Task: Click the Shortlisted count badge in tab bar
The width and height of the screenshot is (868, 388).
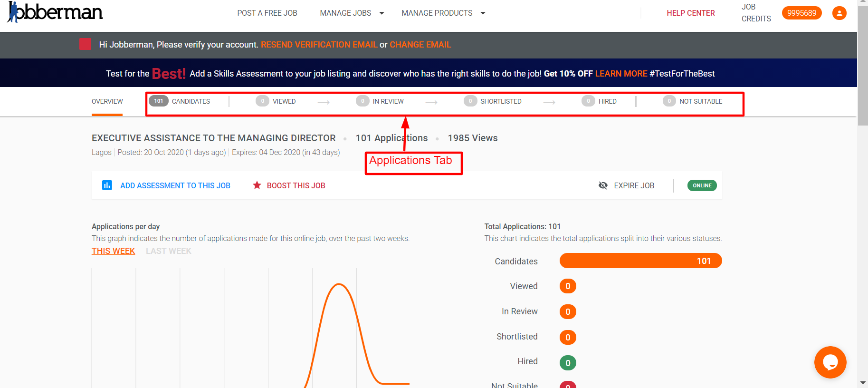Action: pos(470,101)
